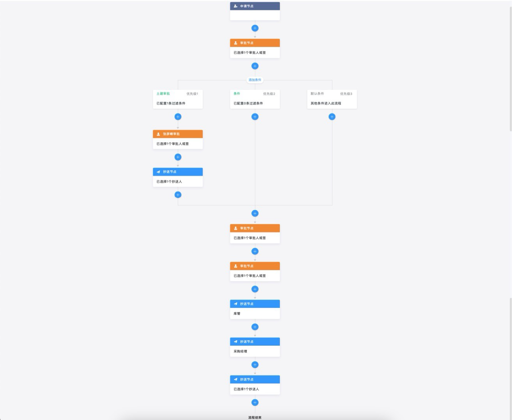Select the 张彦峰审批 approval node
The width and height of the screenshot is (512, 420).
pos(178,139)
